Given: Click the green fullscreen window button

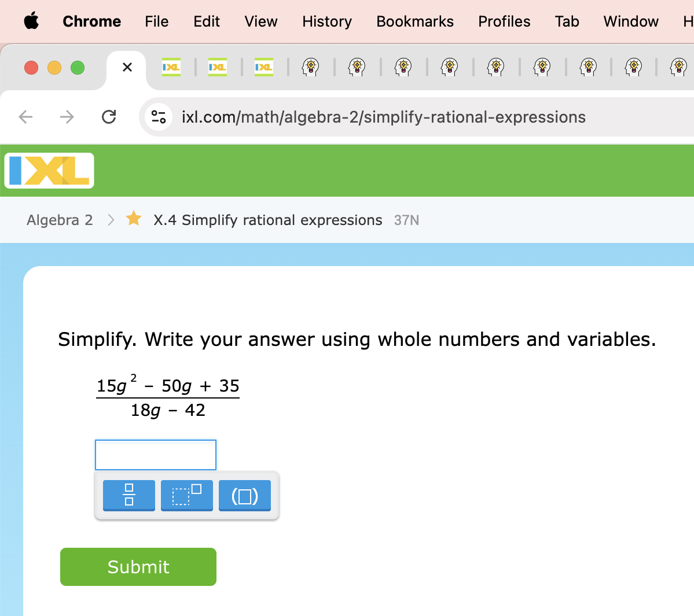Looking at the screenshot, I should tap(78, 68).
